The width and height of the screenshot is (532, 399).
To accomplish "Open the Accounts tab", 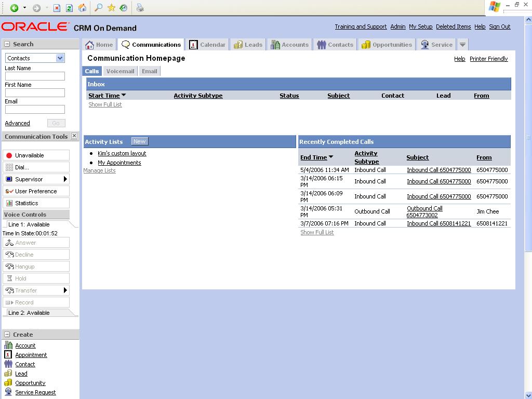I will 289,45.
